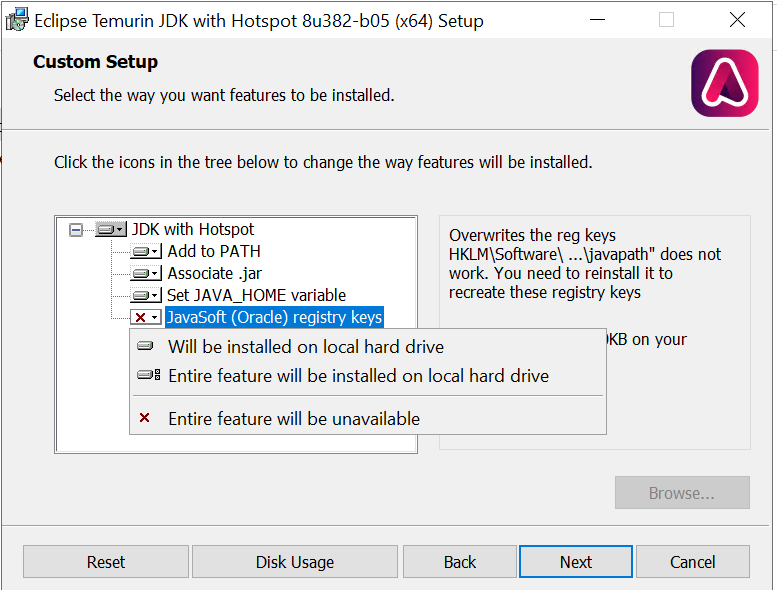Proceed with the Next button
The width and height of the screenshot is (777, 590).
click(x=576, y=562)
